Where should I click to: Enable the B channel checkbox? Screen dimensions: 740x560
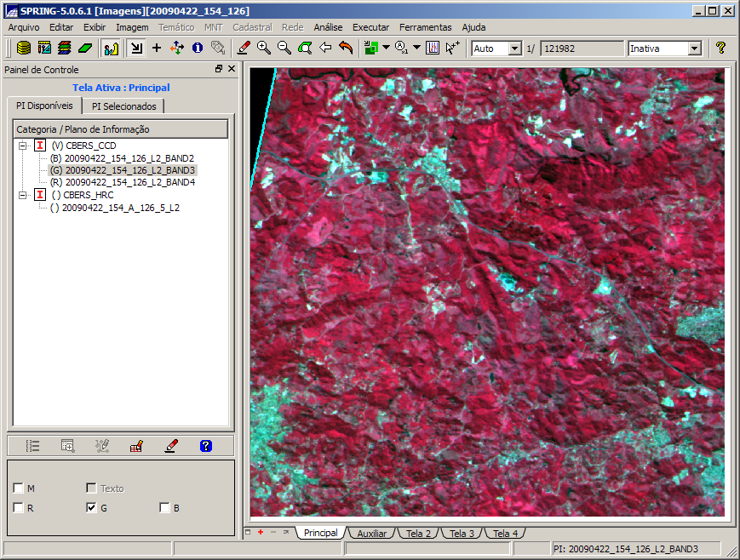click(x=164, y=508)
